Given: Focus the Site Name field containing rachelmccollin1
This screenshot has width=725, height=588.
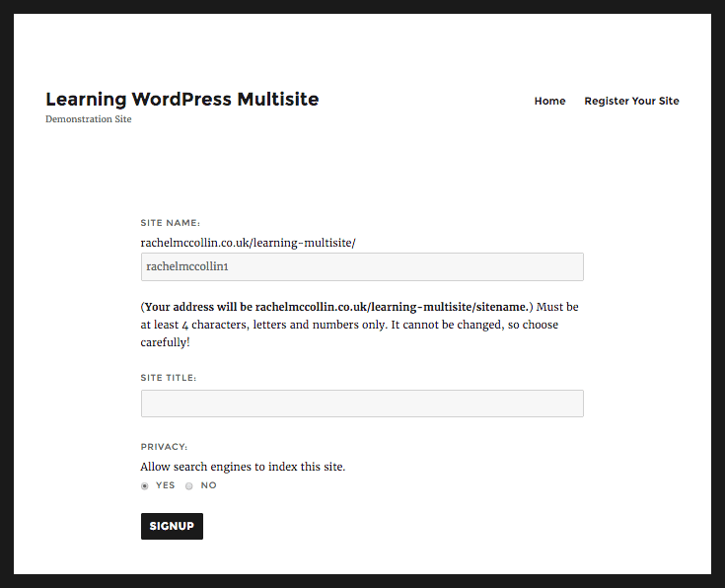Looking at the screenshot, I should (362, 266).
